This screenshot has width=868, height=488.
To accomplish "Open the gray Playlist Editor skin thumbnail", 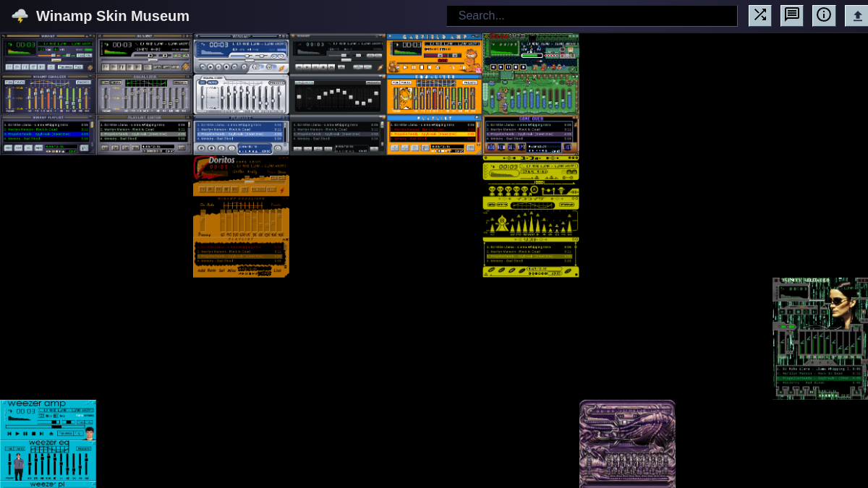I will (145, 94).
